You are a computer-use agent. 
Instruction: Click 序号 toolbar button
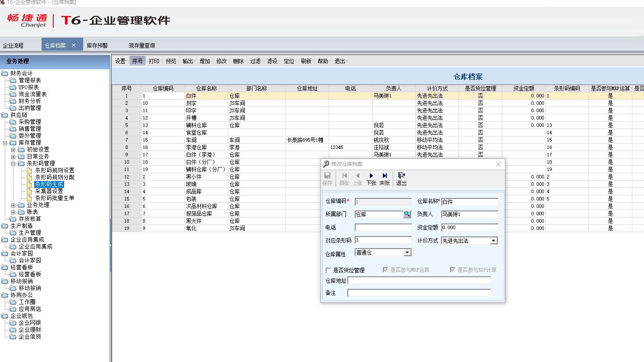point(137,61)
